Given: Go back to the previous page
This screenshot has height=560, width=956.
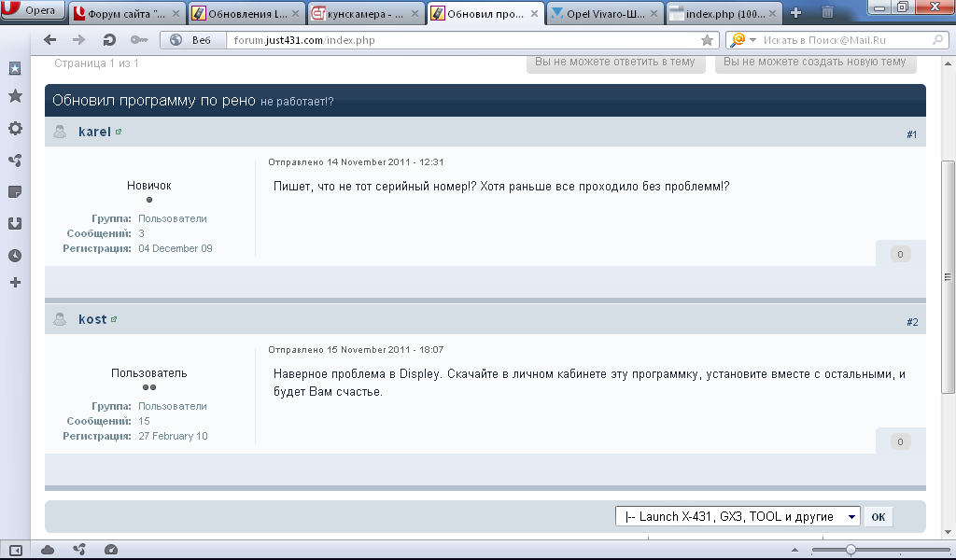Looking at the screenshot, I should (x=50, y=40).
